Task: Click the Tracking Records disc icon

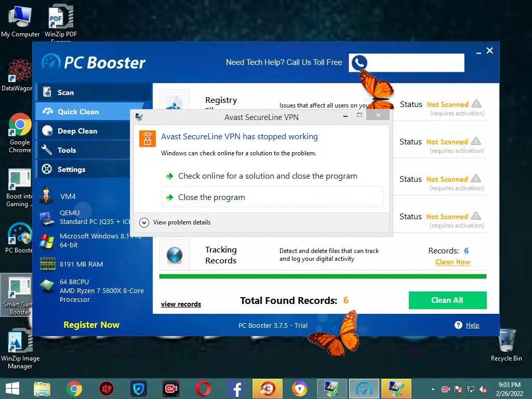Action: (175, 255)
